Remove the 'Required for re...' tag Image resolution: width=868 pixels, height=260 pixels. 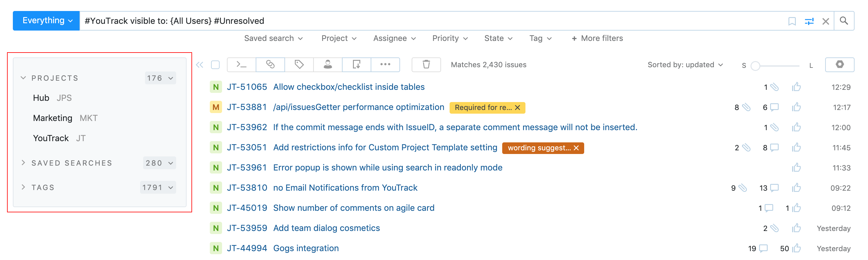(x=517, y=108)
